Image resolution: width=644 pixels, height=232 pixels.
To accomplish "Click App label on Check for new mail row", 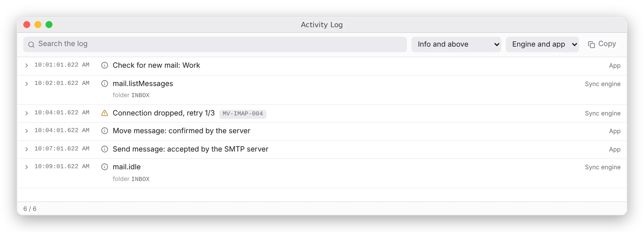I will pyautogui.click(x=615, y=66).
